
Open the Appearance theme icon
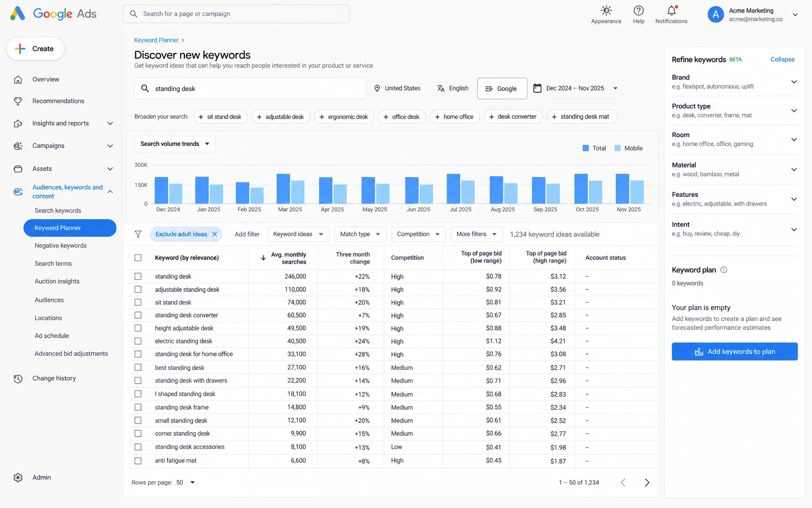pos(606,10)
